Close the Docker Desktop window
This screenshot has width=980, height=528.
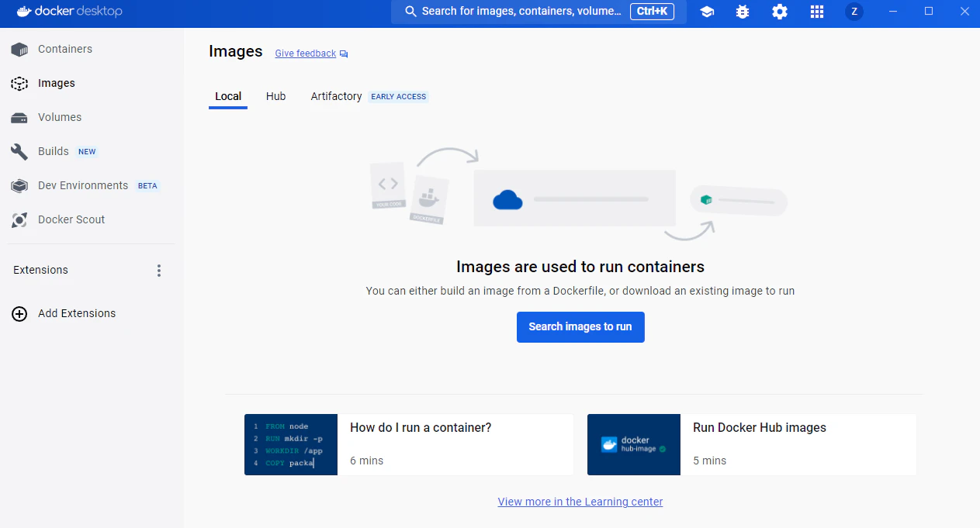pos(964,12)
